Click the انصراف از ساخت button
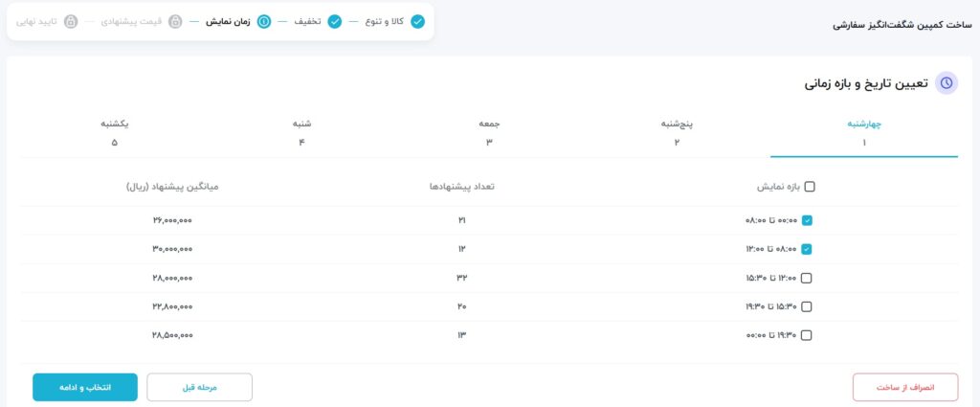Image resolution: width=980 pixels, height=407 pixels. (x=905, y=387)
